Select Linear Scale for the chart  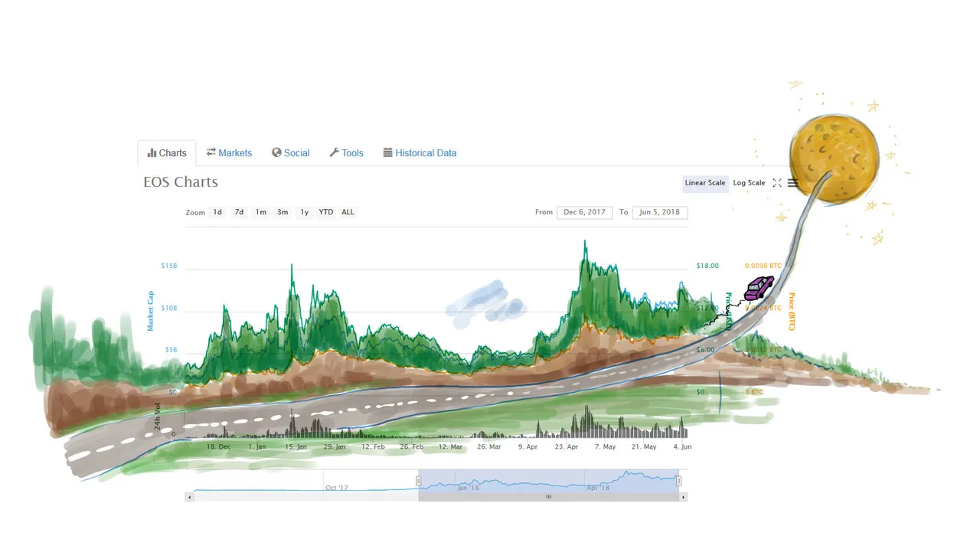(x=705, y=183)
